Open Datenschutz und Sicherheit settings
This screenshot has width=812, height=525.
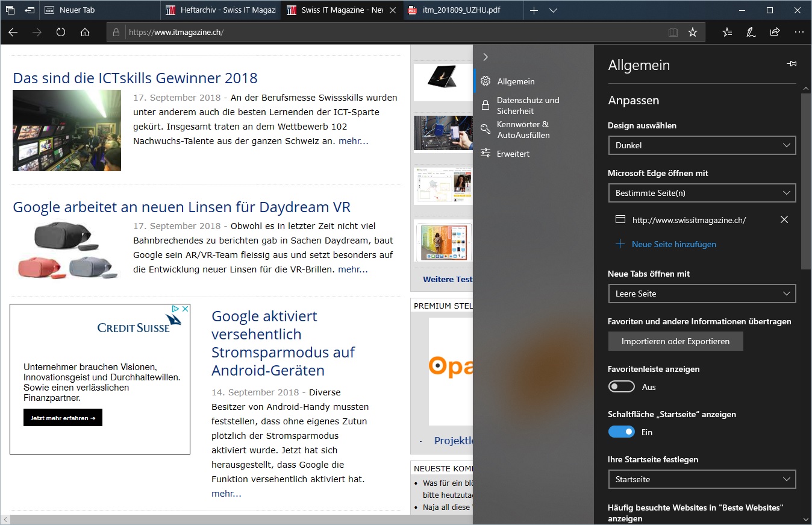pyautogui.click(x=533, y=105)
